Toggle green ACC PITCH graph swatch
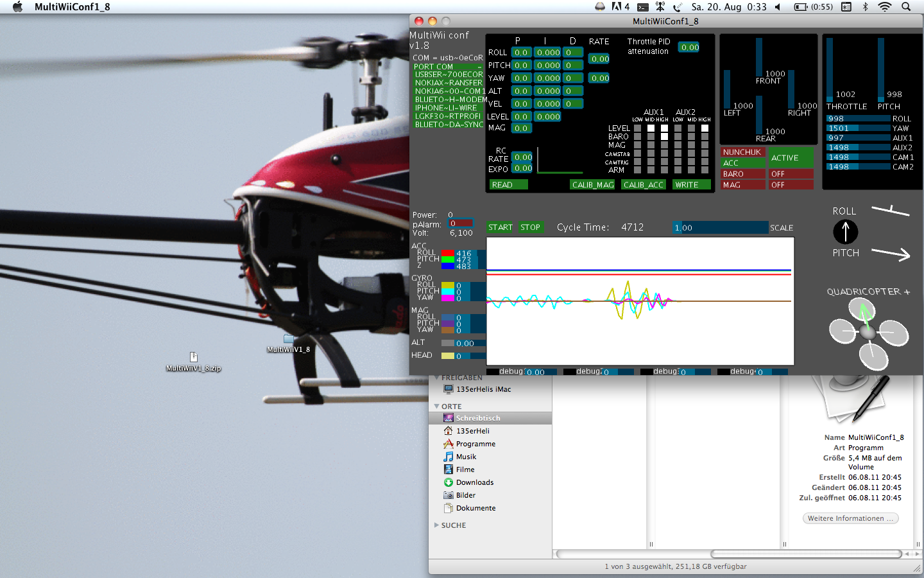This screenshot has height=578, width=924. [447, 260]
